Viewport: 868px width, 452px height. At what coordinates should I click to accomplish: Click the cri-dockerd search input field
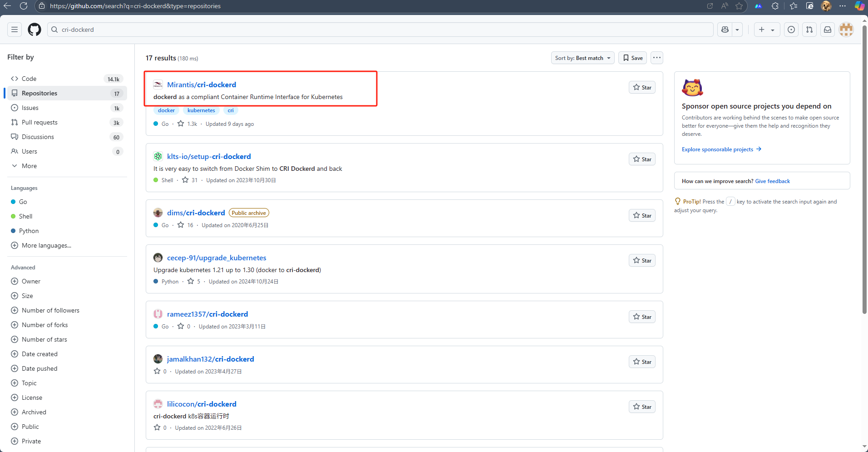380,30
